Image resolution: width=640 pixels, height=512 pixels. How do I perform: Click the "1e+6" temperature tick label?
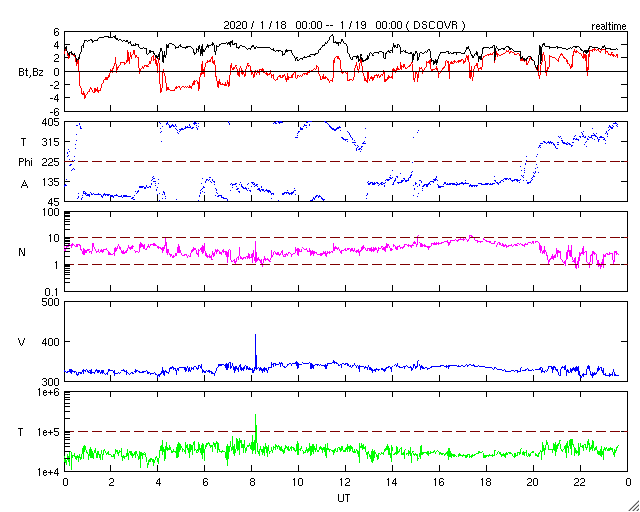(x=49, y=393)
